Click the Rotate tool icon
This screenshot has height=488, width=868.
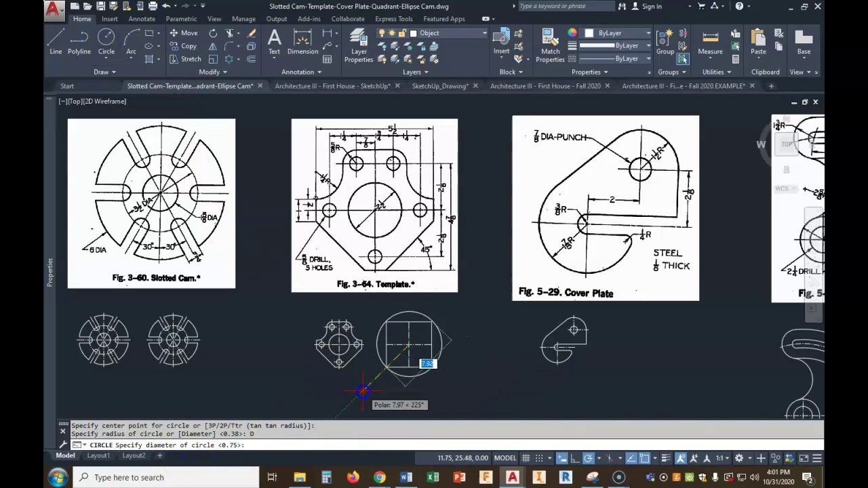pyautogui.click(x=213, y=33)
